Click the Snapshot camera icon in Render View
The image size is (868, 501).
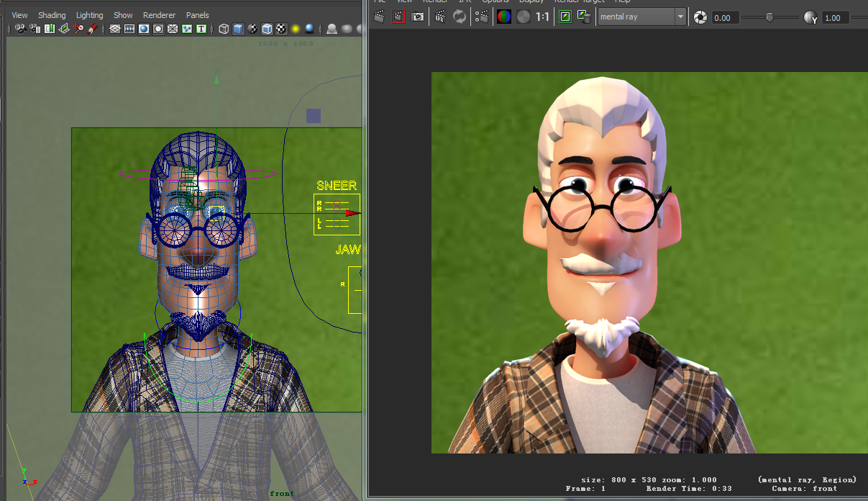tap(418, 17)
